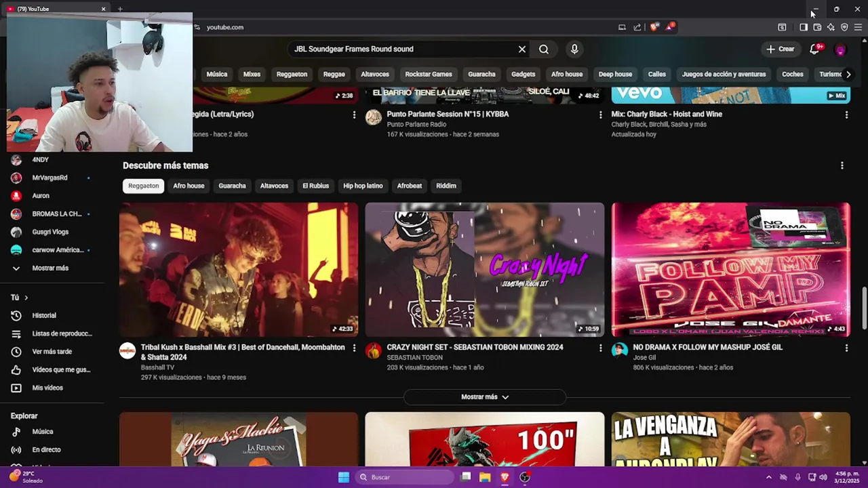Viewport: 868px width, 488px height.
Task: Open cast/install screen icon in address bar
Action: click(x=622, y=27)
